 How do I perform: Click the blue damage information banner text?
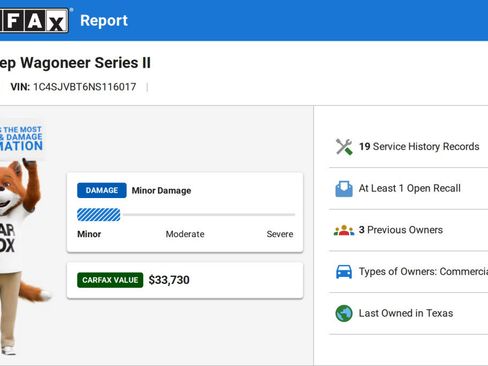click(x=21, y=139)
